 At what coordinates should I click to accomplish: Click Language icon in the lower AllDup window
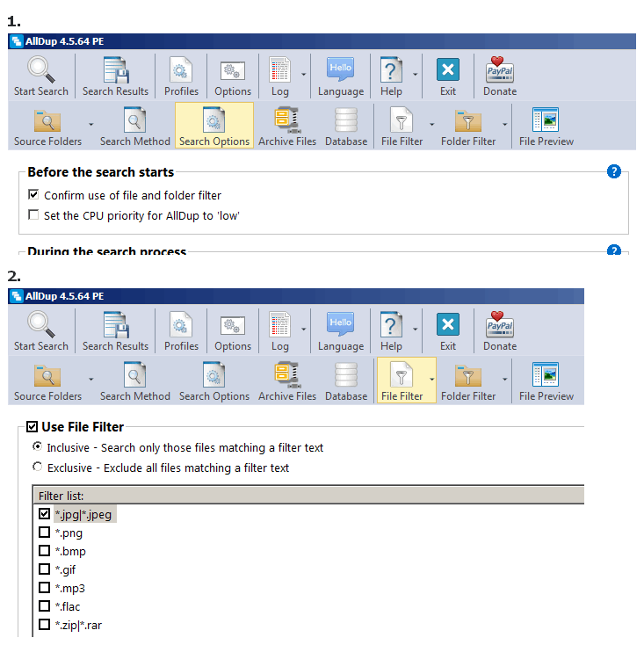pos(340,331)
